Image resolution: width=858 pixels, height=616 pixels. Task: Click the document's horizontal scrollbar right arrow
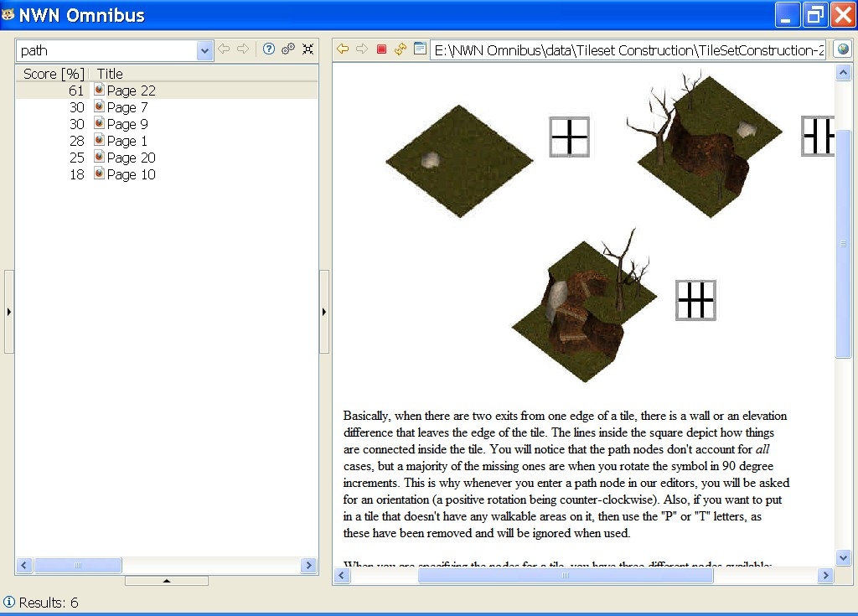pyautogui.click(x=825, y=576)
